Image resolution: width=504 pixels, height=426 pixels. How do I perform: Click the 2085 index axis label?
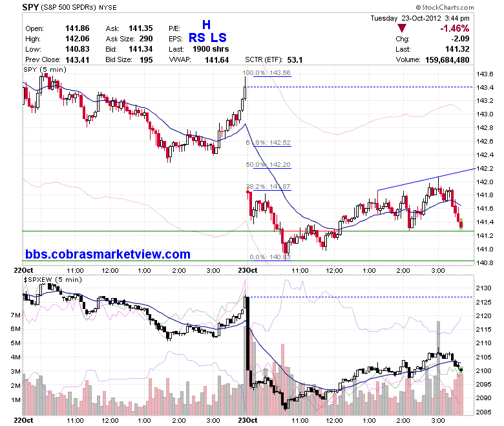click(x=484, y=412)
